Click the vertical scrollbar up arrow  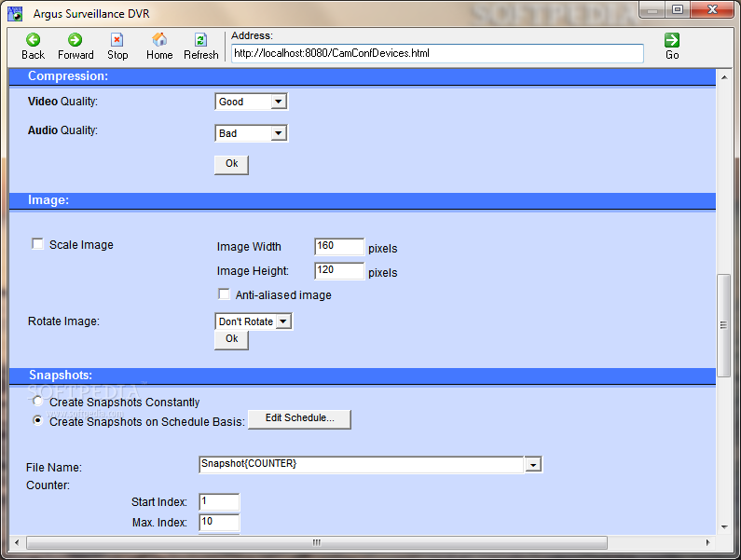click(724, 77)
